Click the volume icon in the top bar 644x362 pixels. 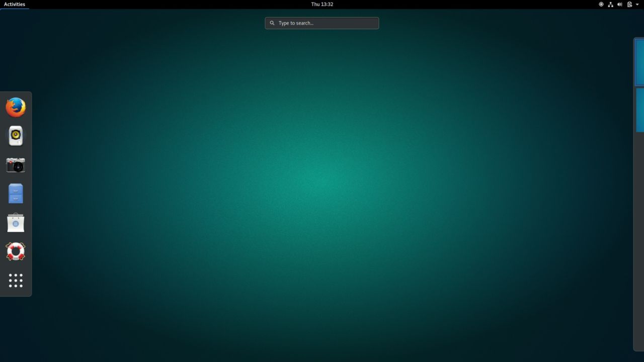[620, 4]
